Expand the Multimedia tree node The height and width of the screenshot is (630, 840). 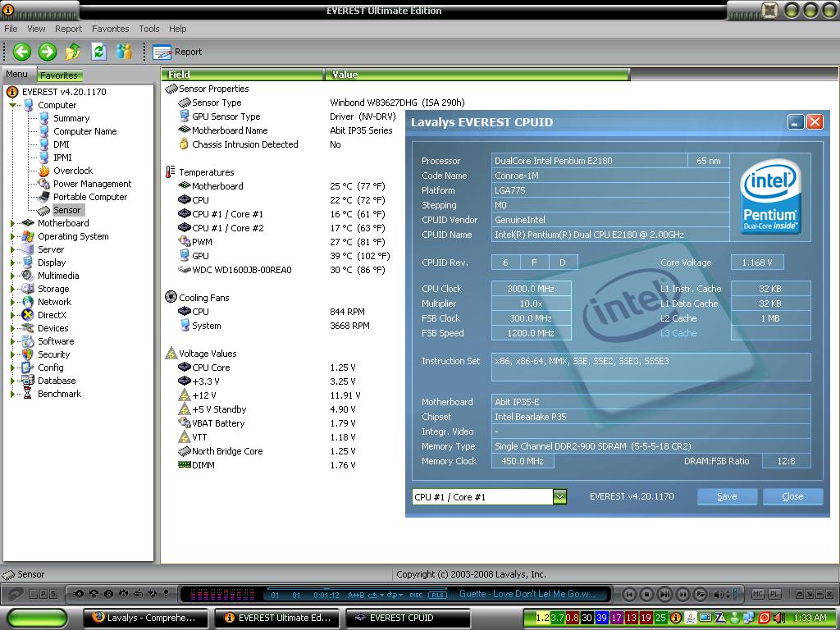tap(12, 276)
